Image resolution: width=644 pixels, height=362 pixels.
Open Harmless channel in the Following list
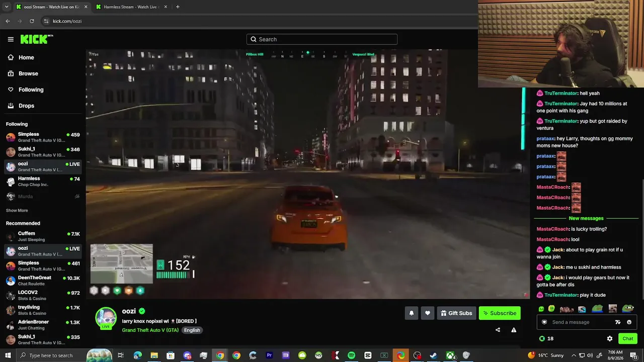pos(43,182)
